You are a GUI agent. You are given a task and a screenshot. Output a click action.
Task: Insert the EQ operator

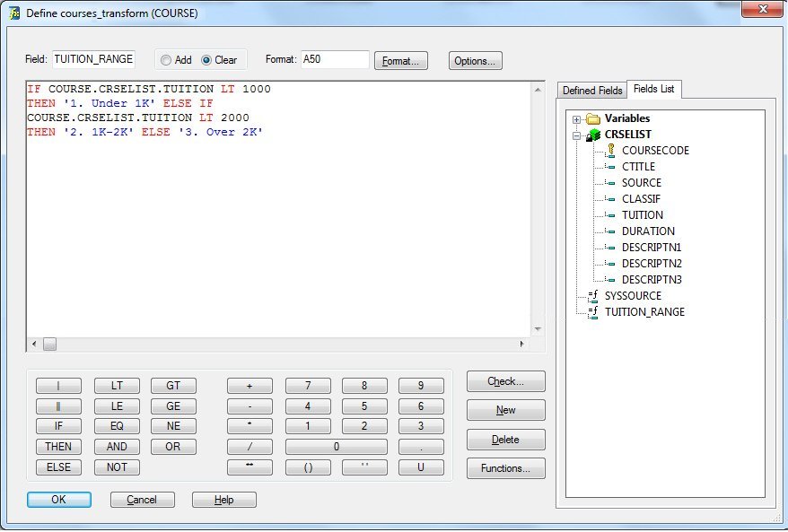117,426
